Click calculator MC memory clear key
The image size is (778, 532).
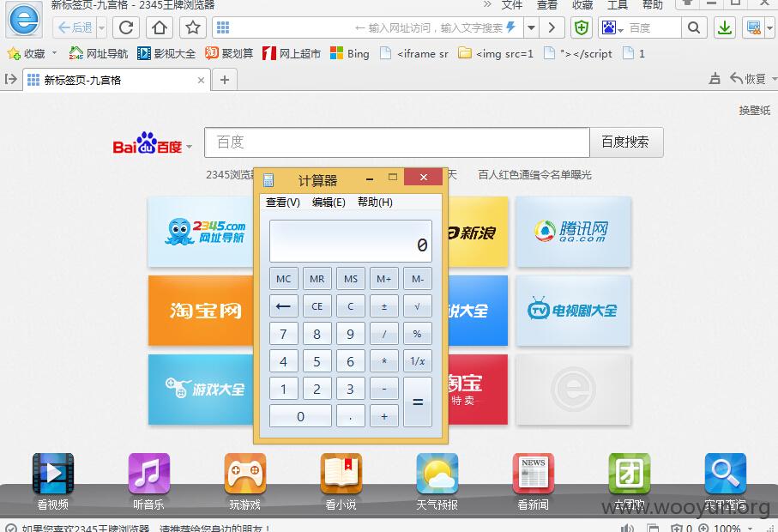click(x=283, y=279)
